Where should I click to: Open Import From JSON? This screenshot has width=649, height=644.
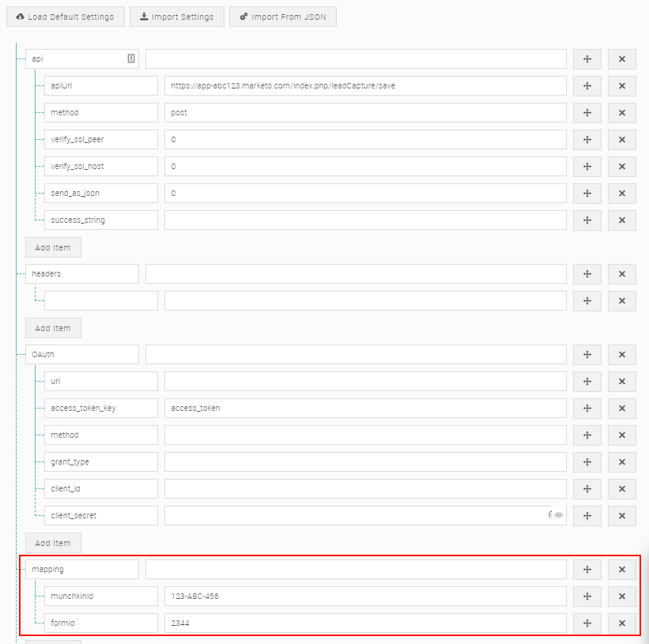283,17
